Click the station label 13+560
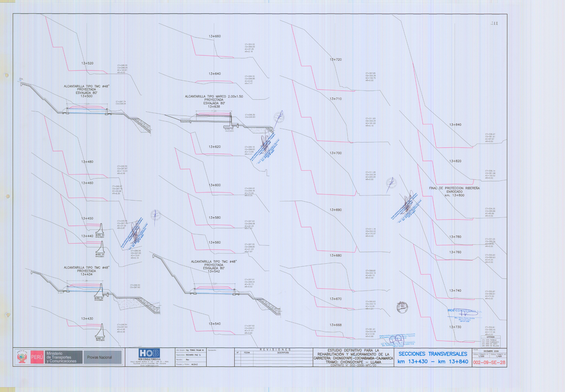The image size is (565, 392). [215, 242]
